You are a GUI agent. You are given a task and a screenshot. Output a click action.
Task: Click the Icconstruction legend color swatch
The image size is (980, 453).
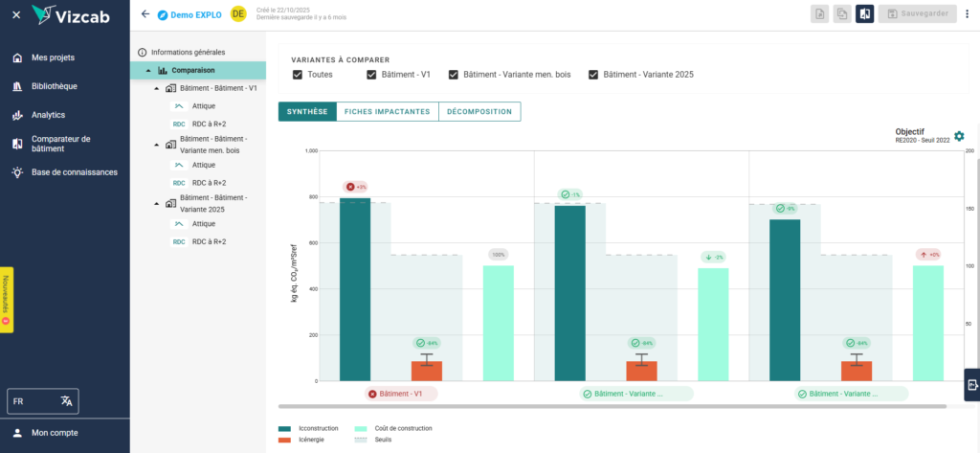[x=284, y=428]
